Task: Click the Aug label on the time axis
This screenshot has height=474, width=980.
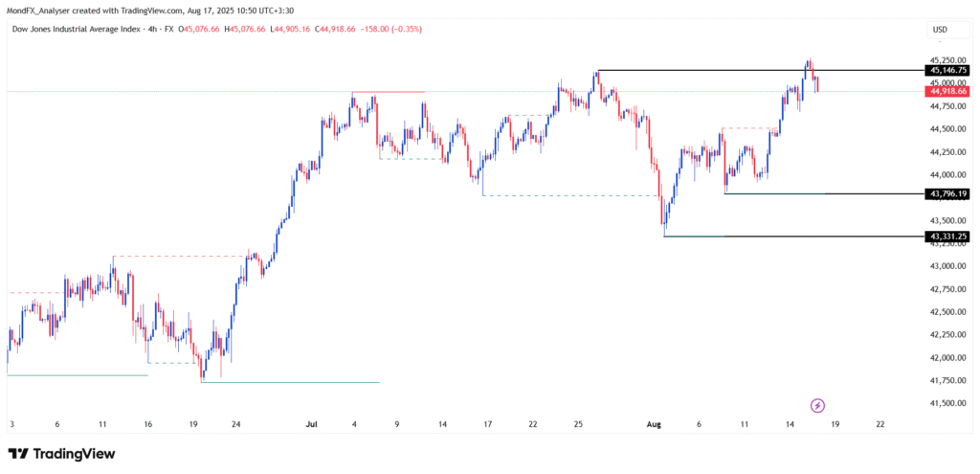Action: (656, 423)
